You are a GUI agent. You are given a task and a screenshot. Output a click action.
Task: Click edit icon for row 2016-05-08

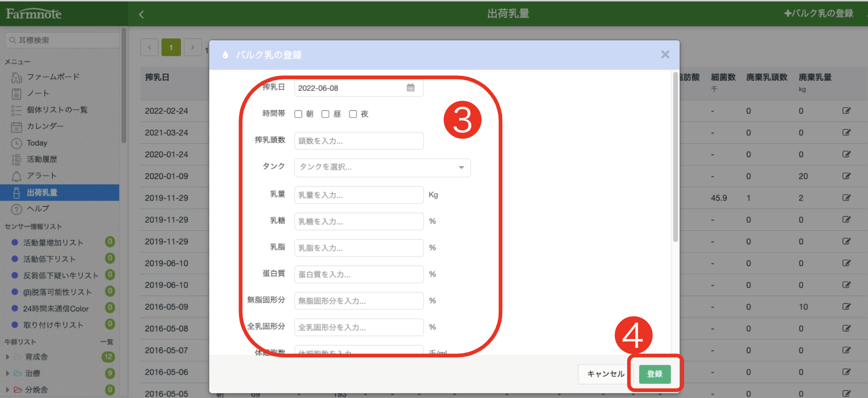[x=846, y=328]
